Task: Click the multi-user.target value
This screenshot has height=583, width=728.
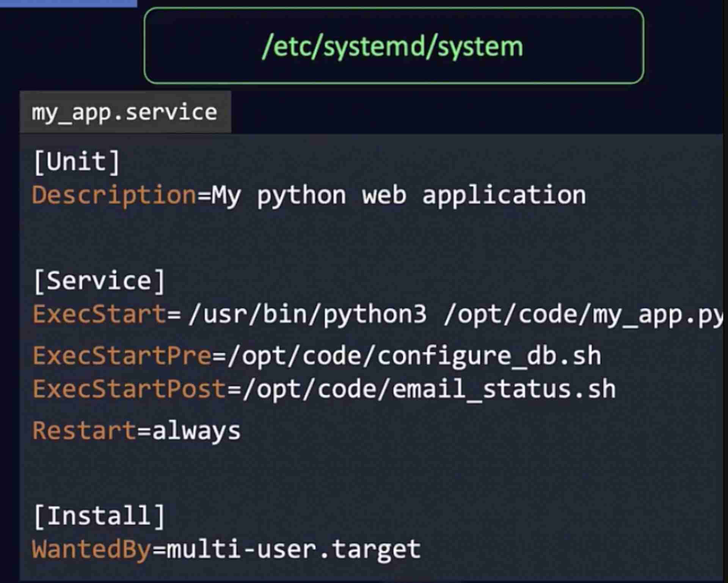Action: 294,550
